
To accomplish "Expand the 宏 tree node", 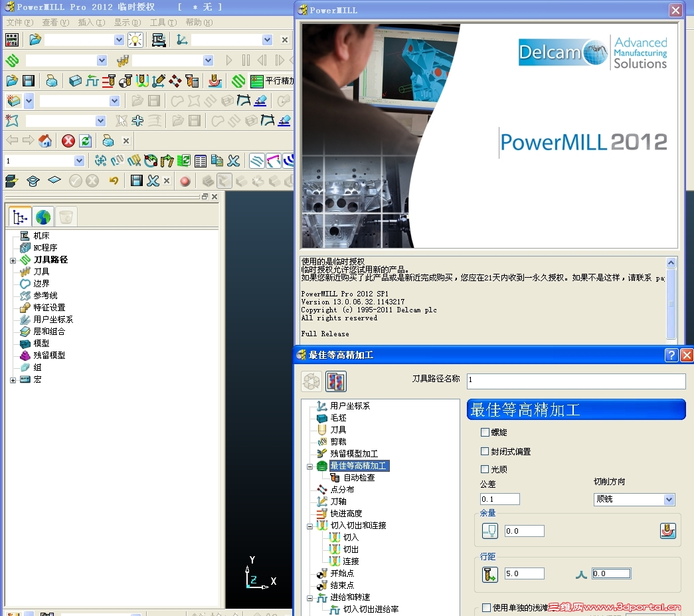I will pyautogui.click(x=13, y=380).
